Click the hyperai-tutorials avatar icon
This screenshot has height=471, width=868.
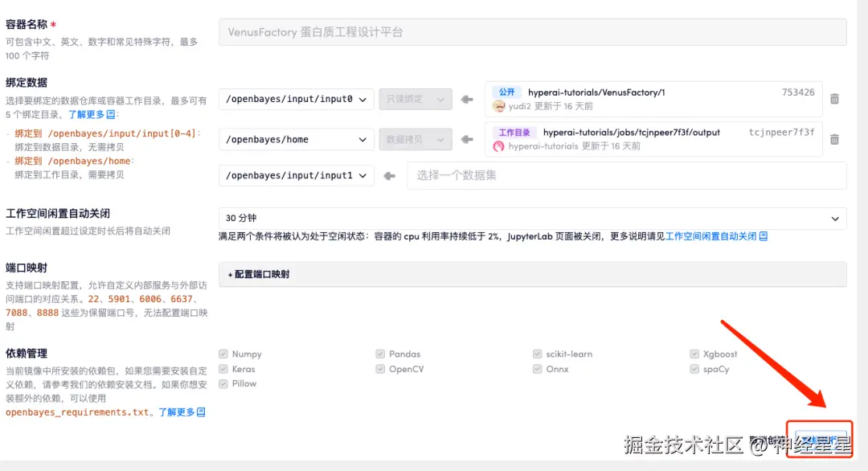[499, 145]
